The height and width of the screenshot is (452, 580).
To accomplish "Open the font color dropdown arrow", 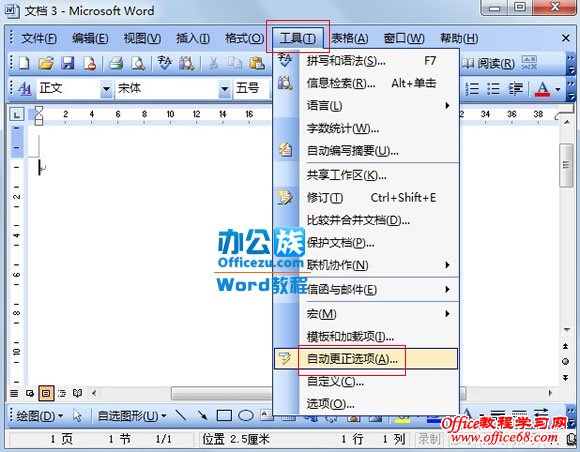I will click(557, 89).
